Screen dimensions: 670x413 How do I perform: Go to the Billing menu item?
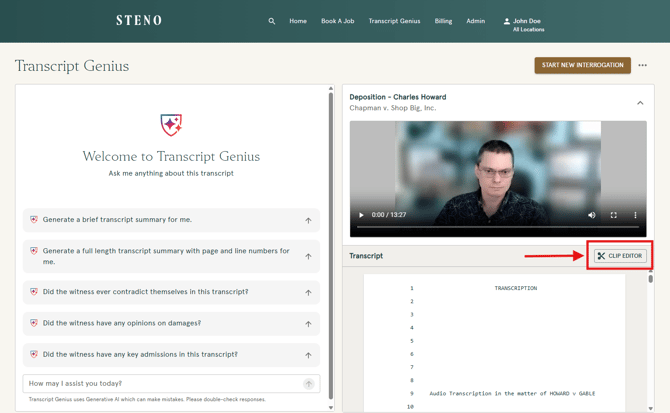(443, 21)
